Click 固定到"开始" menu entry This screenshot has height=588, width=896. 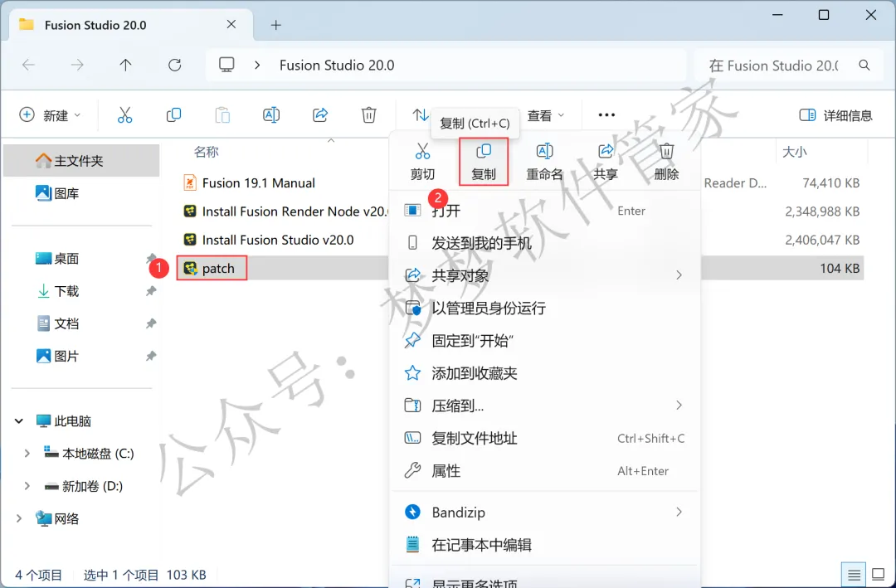coord(544,341)
